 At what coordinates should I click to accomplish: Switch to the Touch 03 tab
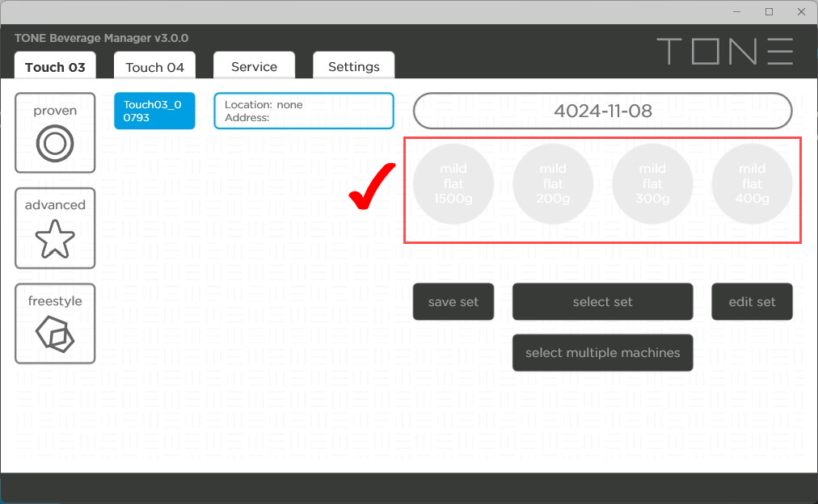click(55, 66)
